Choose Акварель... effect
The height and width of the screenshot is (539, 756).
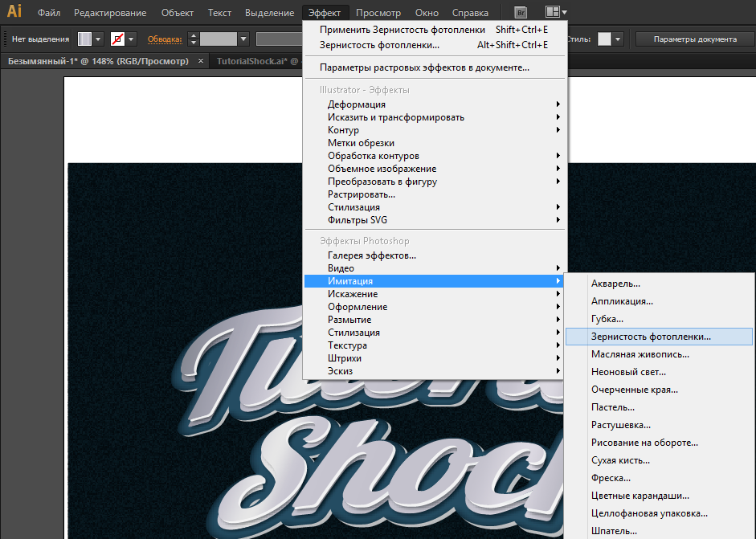pyautogui.click(x=659, y=284)
